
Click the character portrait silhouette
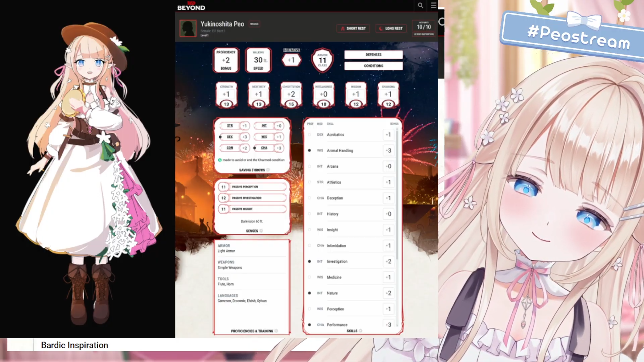click(188, 28)
